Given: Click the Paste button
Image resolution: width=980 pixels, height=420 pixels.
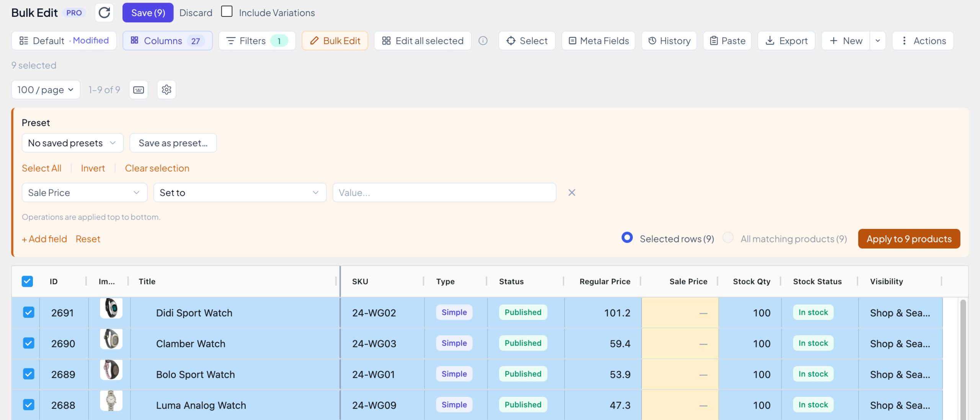Looking at the screenshot, I should pos(727,41).
